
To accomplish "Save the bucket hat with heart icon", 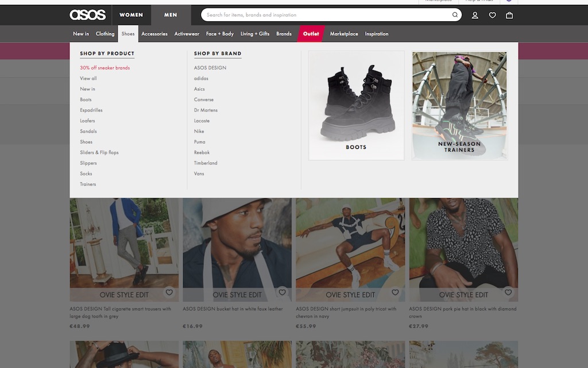I will click(x=282, y=292).
